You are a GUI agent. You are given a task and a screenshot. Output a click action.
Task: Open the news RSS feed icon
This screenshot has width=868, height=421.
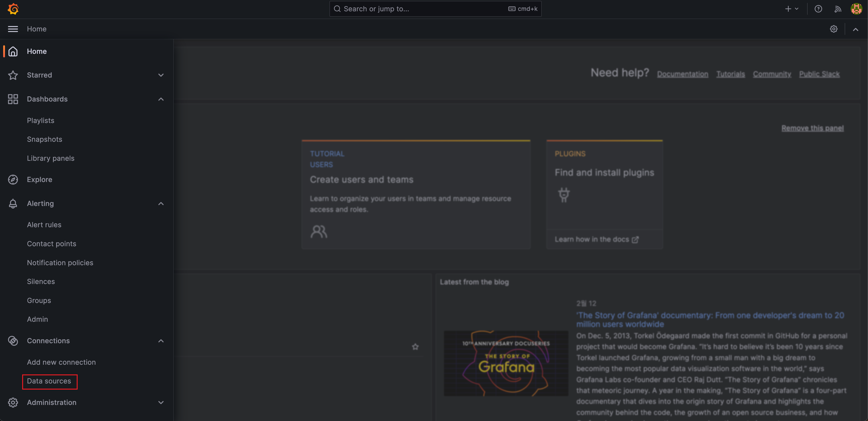tap(838, 9)
